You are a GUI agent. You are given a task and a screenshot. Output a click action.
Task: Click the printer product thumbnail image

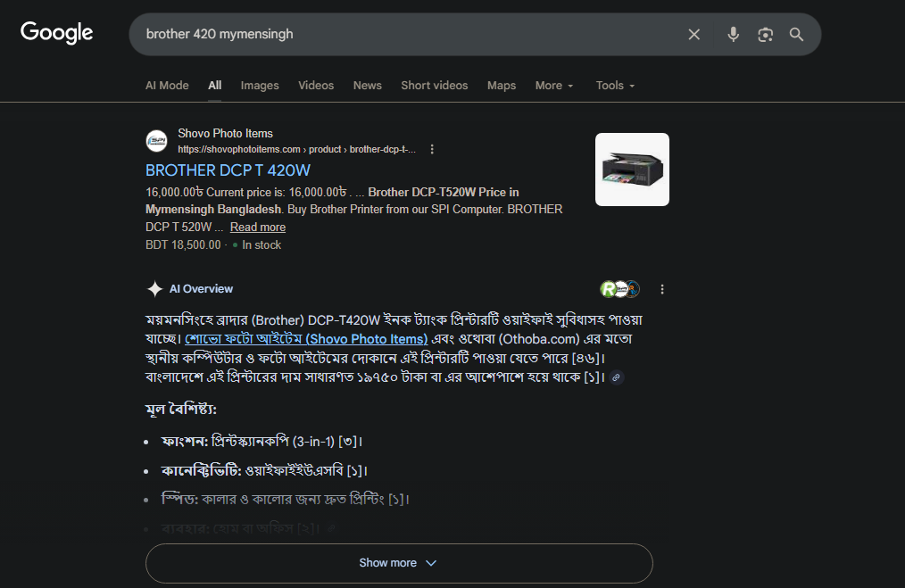tap(632, 170)
